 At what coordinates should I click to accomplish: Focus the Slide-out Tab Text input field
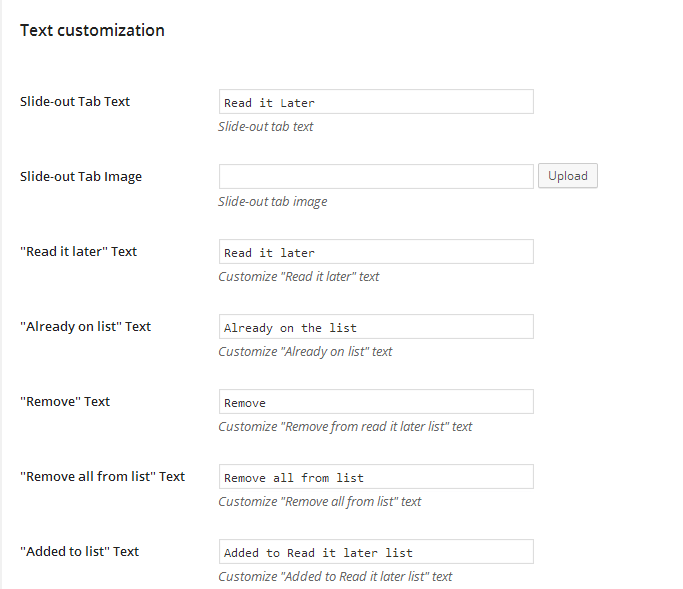click(376, 102)
